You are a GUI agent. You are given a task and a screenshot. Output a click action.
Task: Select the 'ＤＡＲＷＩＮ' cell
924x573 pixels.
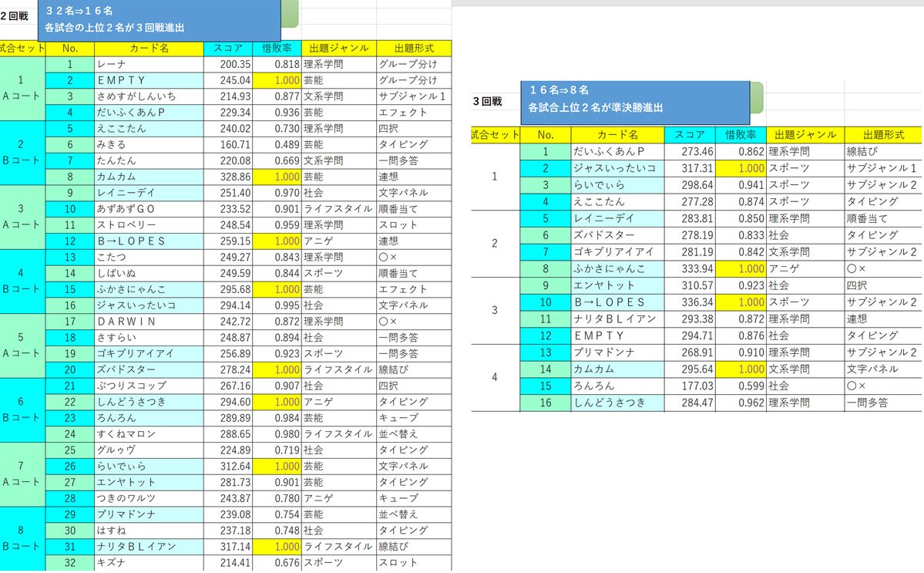tap(149, 322)
